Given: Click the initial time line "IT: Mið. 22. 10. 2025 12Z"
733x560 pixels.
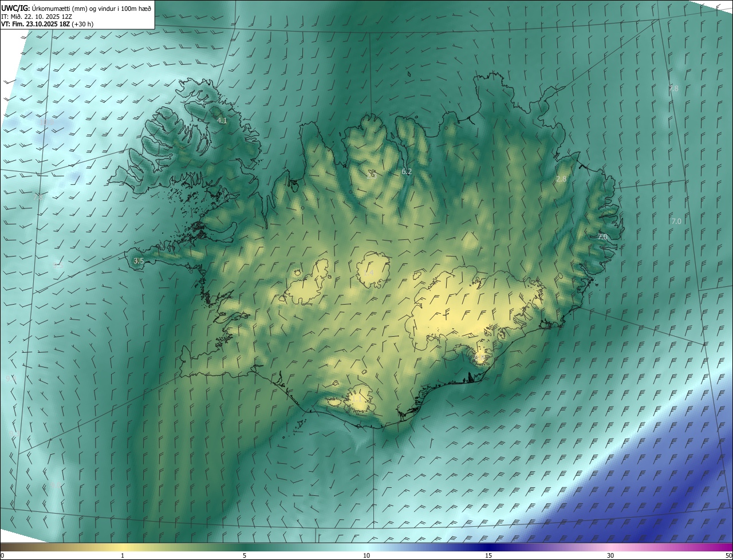Looking at the screenshot, I should click(x=36, y=17).
